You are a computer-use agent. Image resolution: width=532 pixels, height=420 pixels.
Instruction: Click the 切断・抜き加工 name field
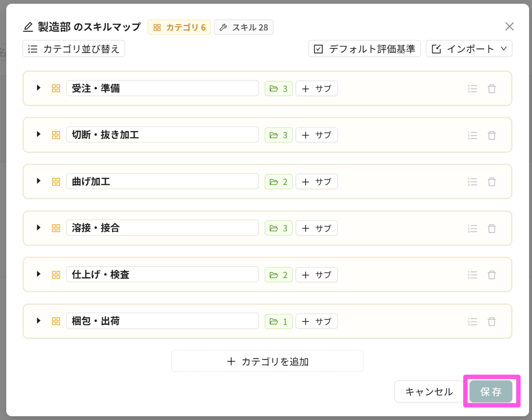[163, 135]
